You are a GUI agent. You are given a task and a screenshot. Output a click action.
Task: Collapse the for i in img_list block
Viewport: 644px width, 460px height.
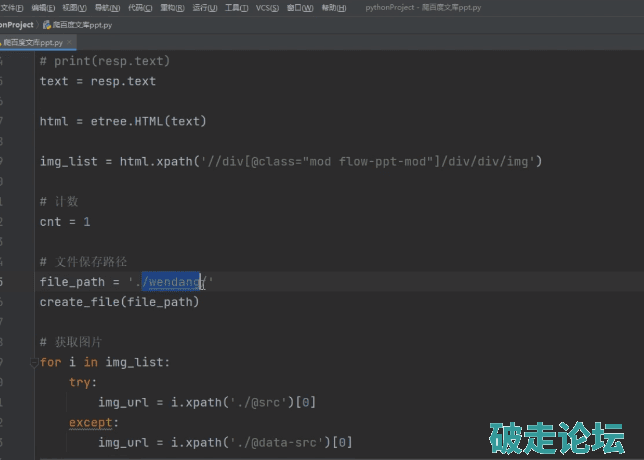coord(33,362)
